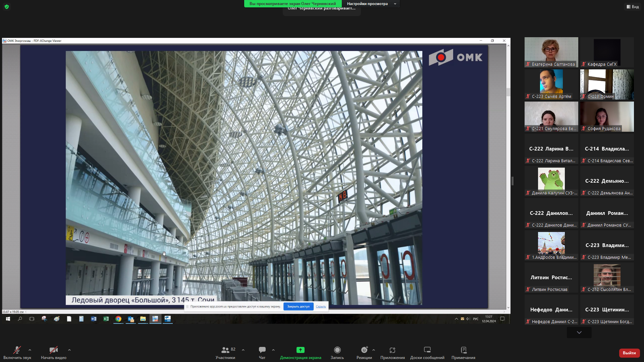Click Скрыть link in sharing notice
Viewport: 644px width, 362px height.
321,306
